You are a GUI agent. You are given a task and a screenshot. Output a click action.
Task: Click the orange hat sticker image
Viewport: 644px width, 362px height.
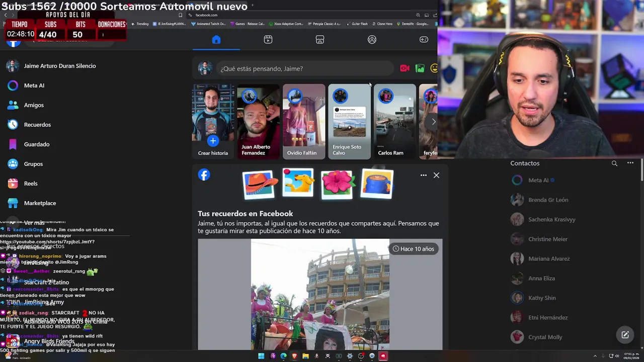[x=259, y=184]
